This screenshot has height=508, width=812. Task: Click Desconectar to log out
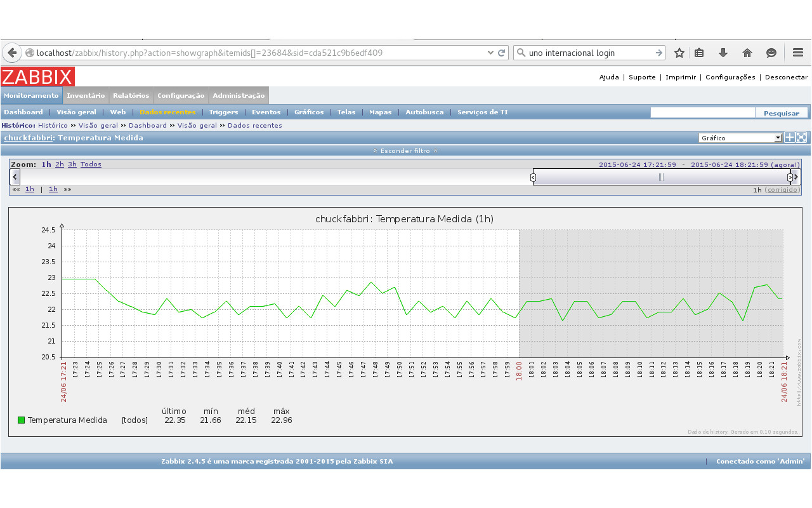[x=786, y=77]
